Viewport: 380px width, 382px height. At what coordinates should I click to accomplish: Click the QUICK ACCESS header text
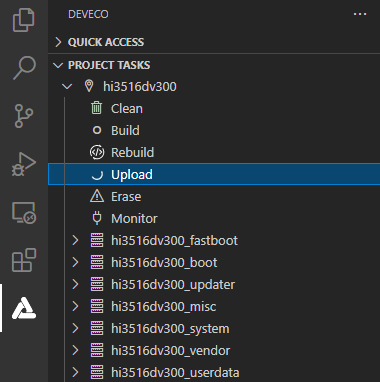click(x=106, y=42)
